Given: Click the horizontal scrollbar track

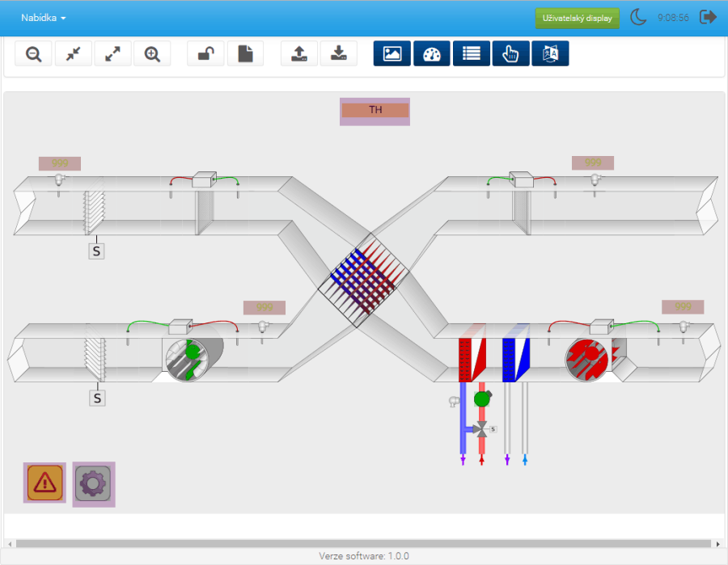Looking at the screenshot, I should coord(363,544).
